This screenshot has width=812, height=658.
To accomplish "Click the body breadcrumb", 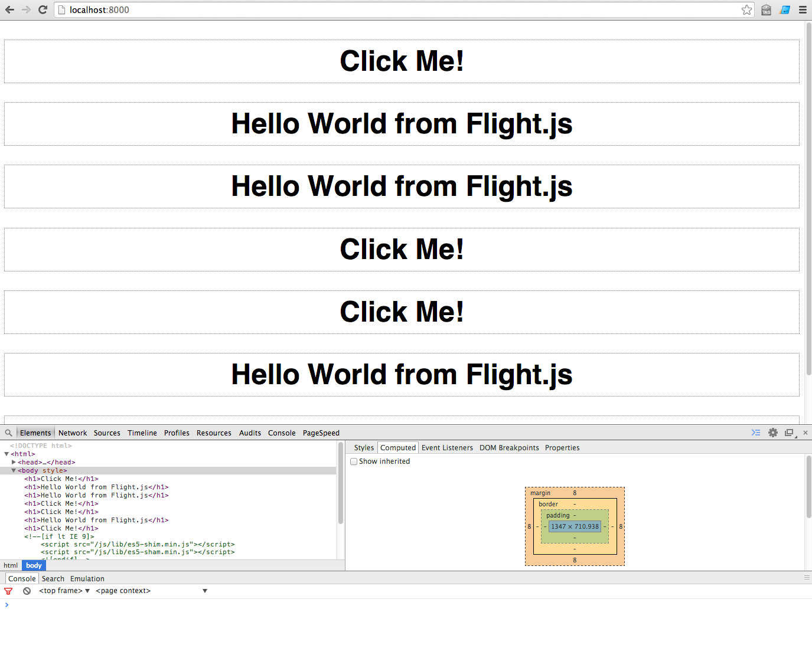I will point(34,565).
